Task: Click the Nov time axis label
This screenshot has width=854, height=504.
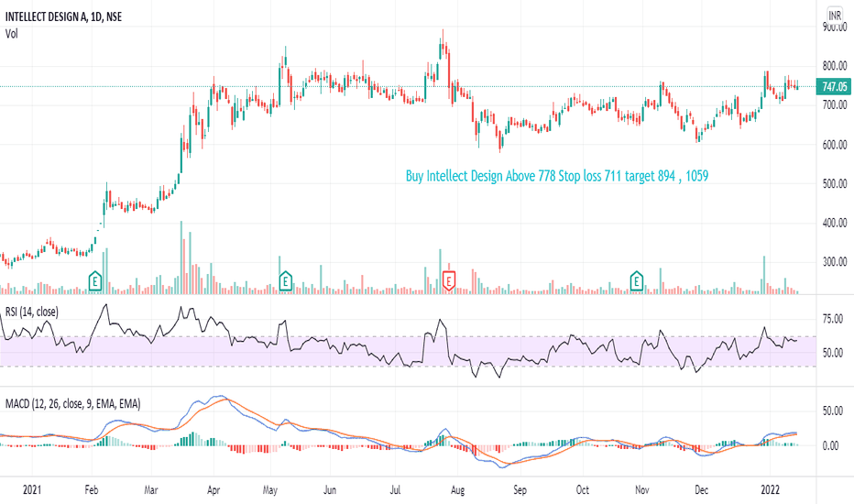Action: point(642,490)
